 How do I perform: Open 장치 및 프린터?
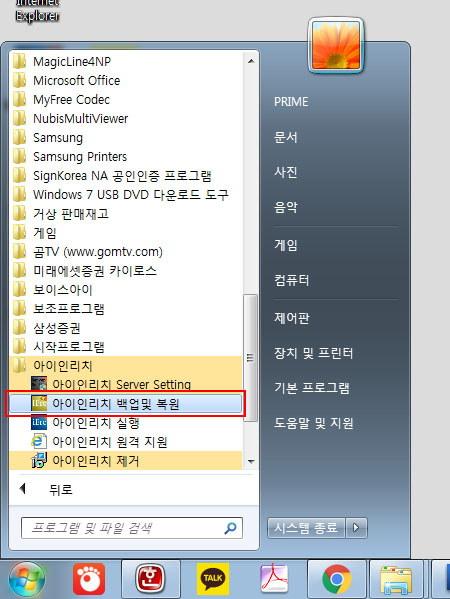(x=313, y=353)
